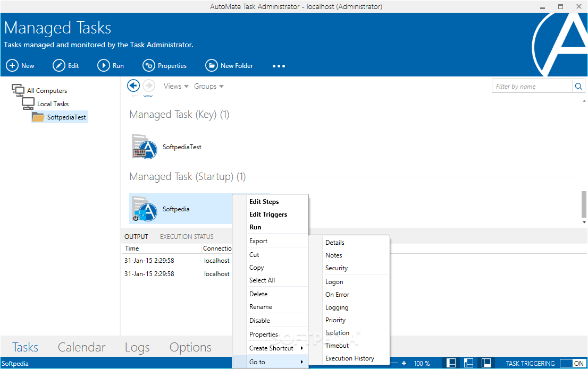Open the Calendar section

coord(81,347)
